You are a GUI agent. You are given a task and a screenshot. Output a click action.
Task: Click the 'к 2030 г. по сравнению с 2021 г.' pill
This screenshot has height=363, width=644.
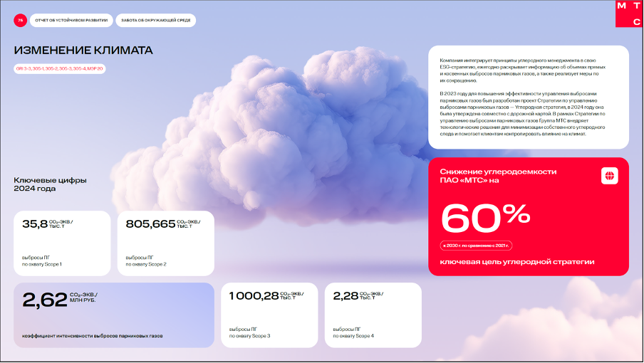(x=476, y=246)
